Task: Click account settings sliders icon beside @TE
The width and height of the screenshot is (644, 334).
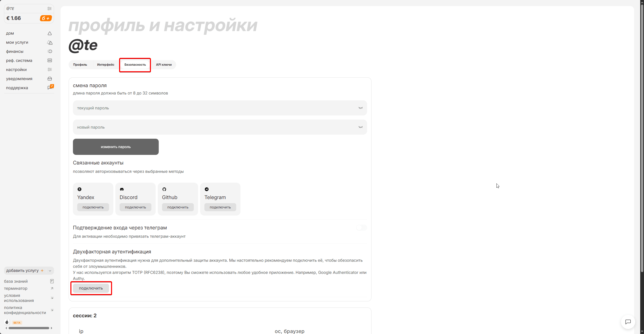Action: [49, 9]
